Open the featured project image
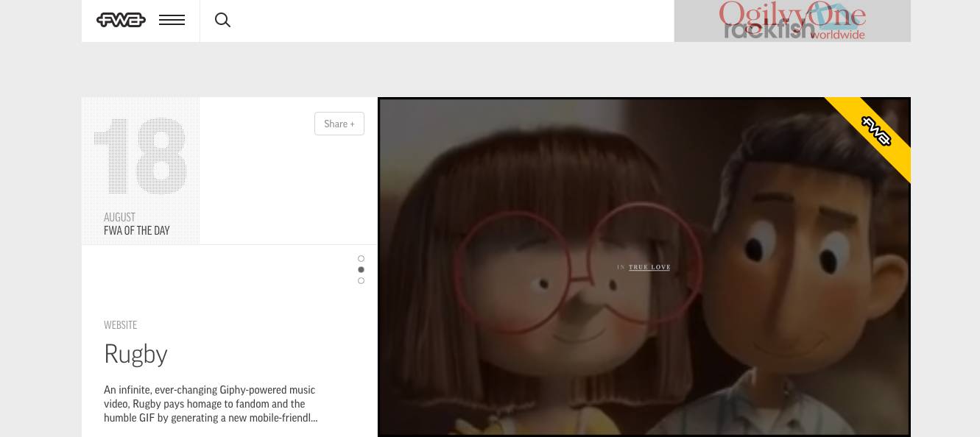 point(644,267)
